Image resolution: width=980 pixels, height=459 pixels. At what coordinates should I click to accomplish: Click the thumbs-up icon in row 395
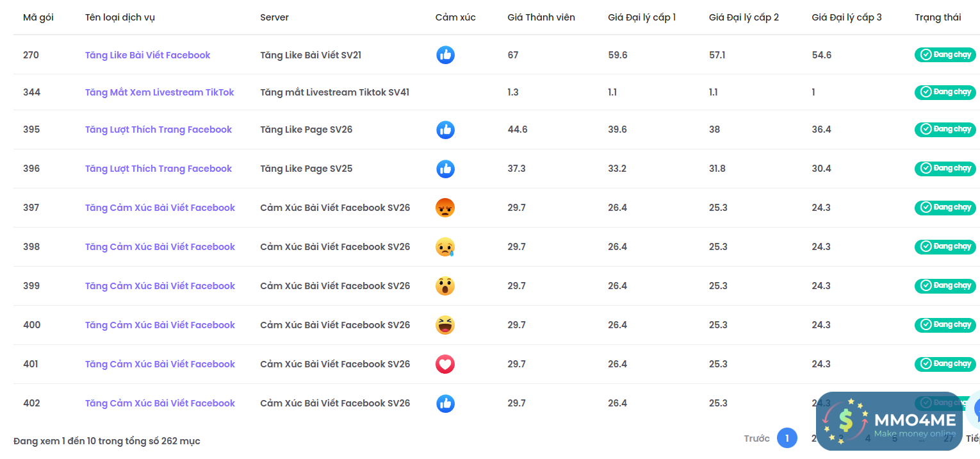pyautogui.click(x=445, y=130)
